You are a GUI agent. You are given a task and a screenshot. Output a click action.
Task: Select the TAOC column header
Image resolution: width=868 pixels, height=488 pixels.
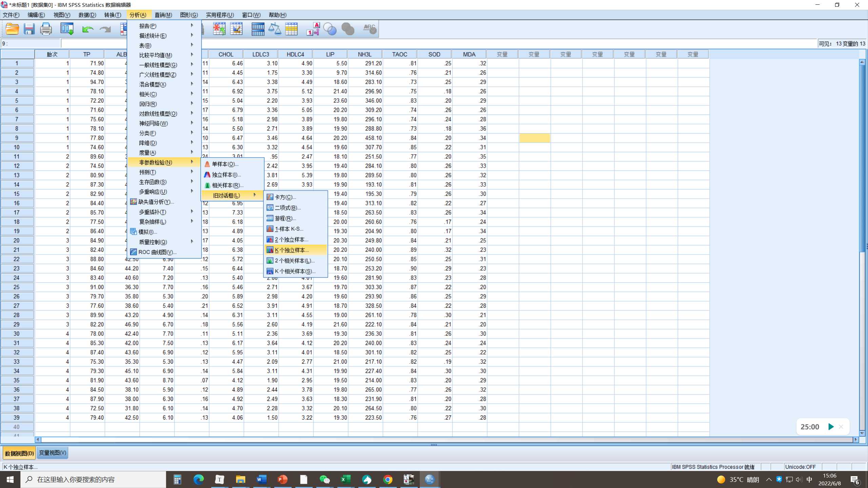tap(399, 54)
